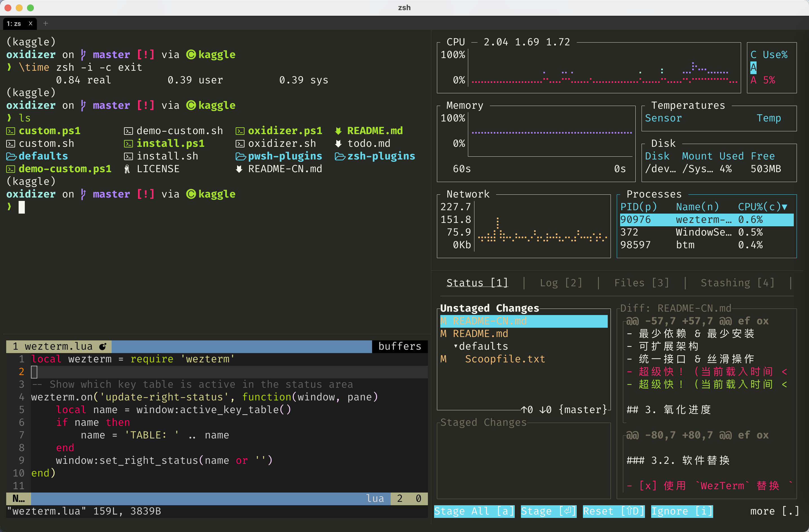The height and width of the screenshot is (532, 809).
Task: Click the zsh-plugins folder icon
Action: pyautogui.click(x=340, y=156)
